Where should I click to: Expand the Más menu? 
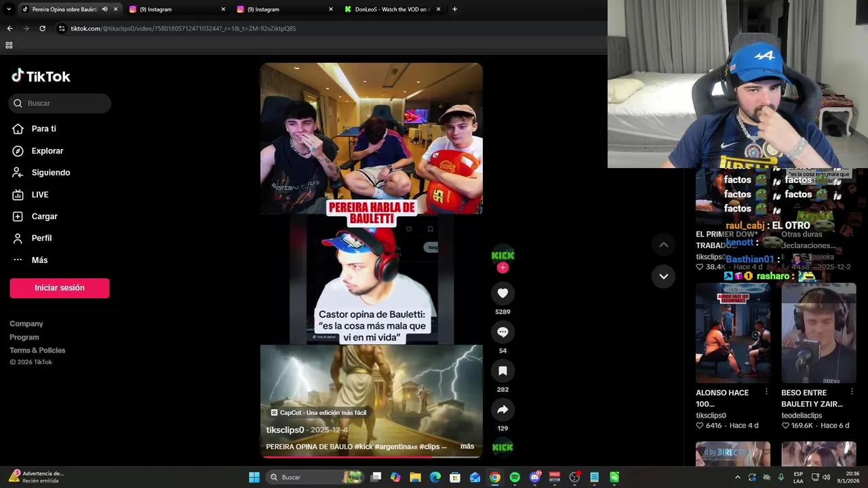(39, 260)
